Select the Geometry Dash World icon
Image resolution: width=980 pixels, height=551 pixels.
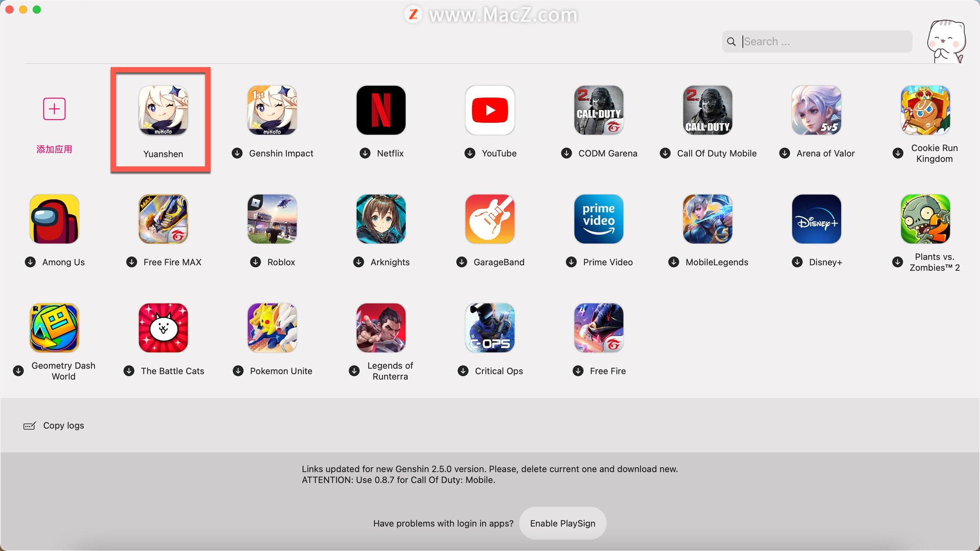pos(54,328)
